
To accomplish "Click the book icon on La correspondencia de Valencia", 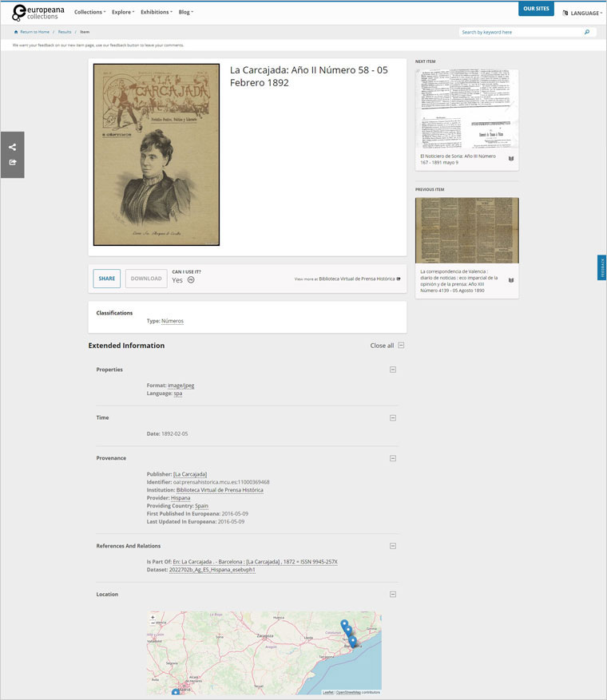I will (511, 280).
